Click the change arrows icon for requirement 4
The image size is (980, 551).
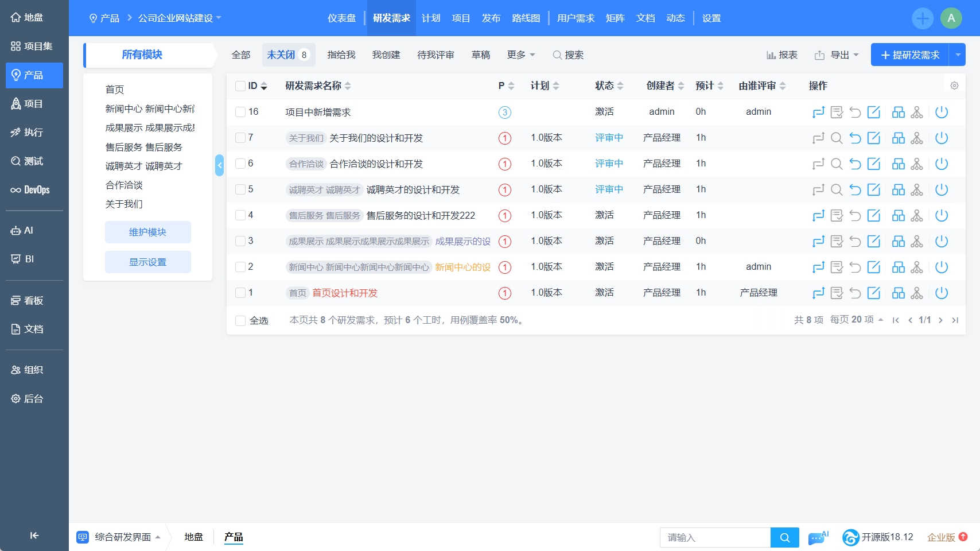pyautogui.click(x=818, y=216)
